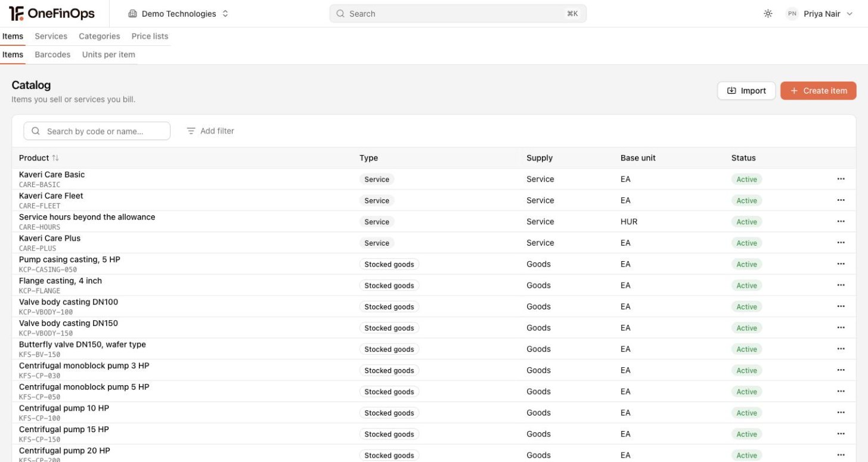Click the Status column header

pos(743,158)
